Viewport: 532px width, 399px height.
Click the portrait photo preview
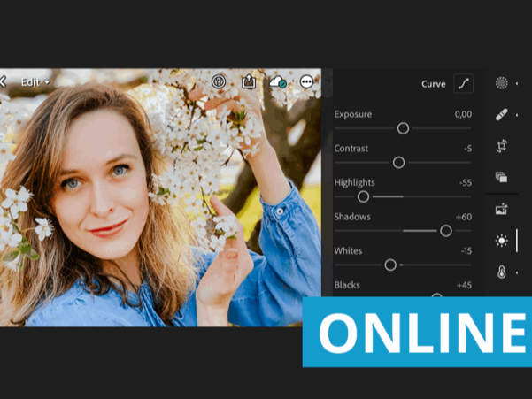coord(160,197)
